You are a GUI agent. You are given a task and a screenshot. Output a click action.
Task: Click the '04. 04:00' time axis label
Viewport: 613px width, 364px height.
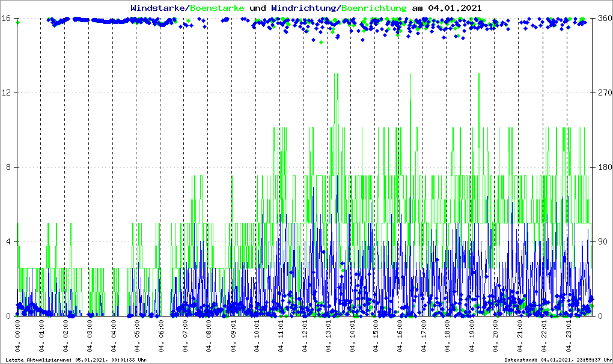(113, 336)
